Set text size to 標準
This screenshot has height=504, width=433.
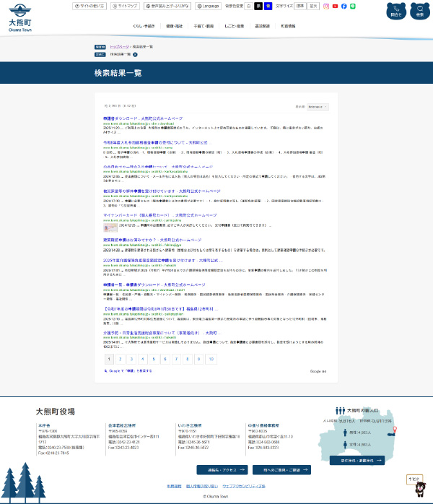click(x=299, y=6)
